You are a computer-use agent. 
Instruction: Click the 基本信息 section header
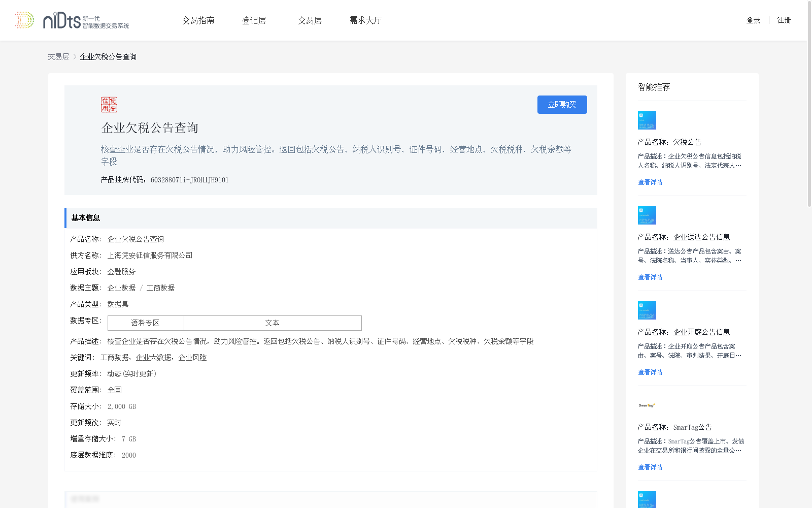coord(331,218)
